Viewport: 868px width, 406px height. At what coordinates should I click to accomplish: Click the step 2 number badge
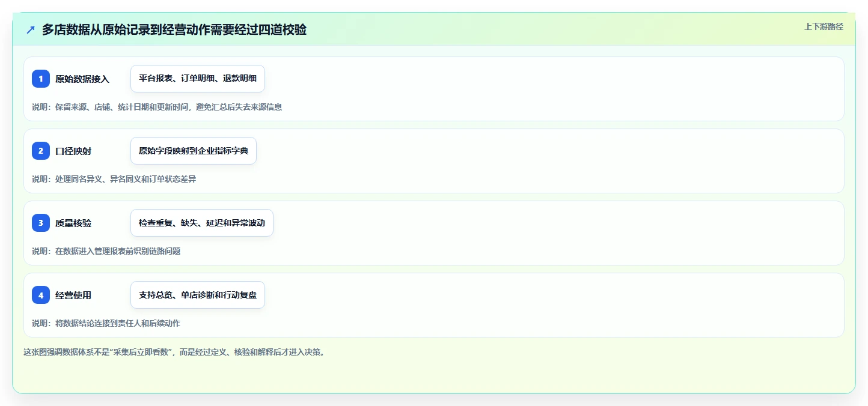coord(41,151)
